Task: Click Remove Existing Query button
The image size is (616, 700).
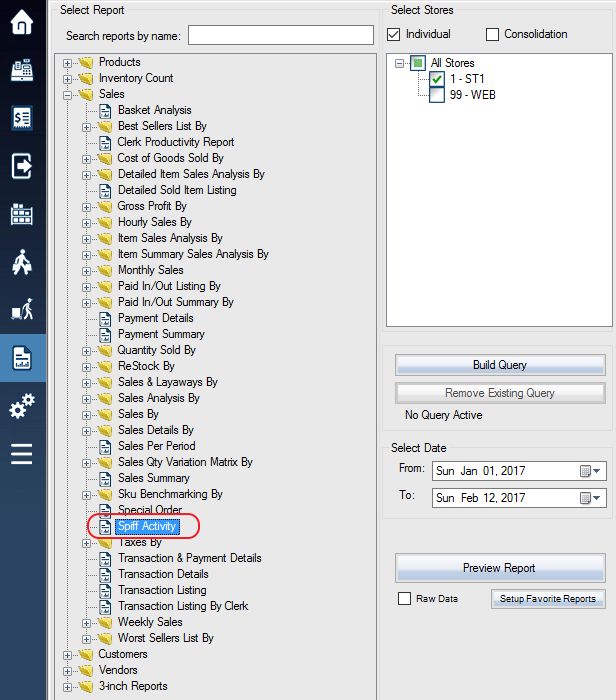Action: tap(500, 393)
